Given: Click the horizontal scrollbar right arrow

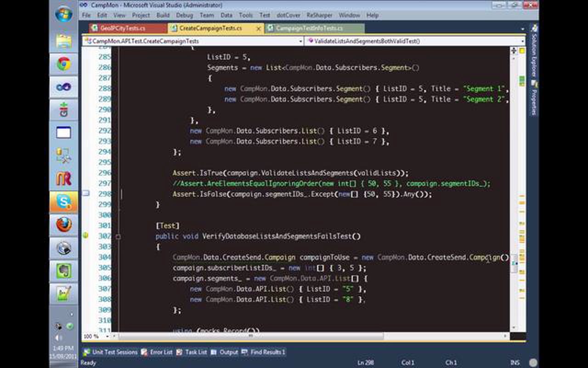Looking at the screenshot, I should [506, 336].
